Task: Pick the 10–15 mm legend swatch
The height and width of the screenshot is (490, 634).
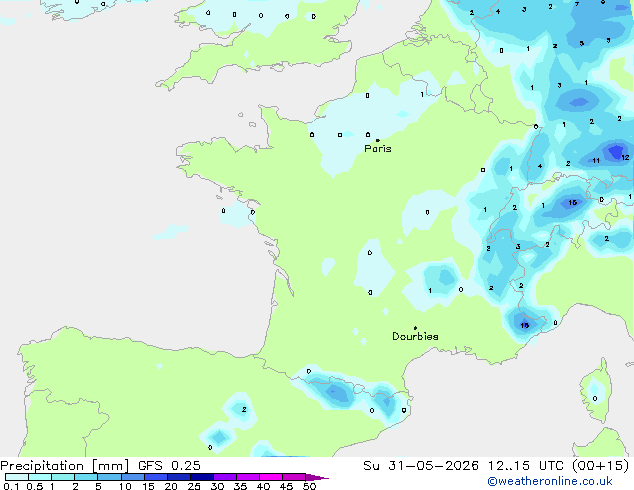Action: pyautogui.click(x=132, y=477)
